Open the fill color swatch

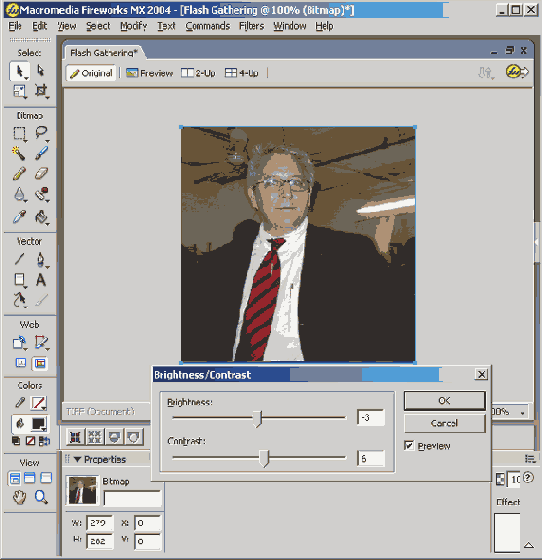tap(39, 424)
